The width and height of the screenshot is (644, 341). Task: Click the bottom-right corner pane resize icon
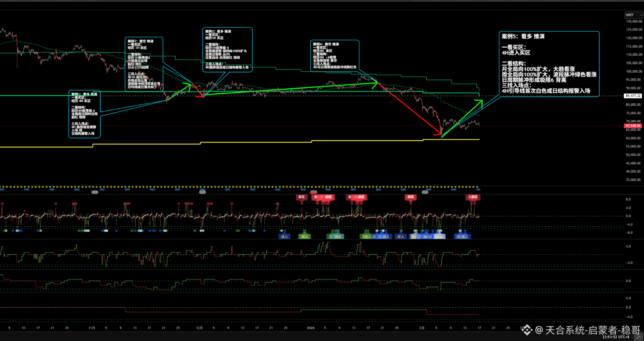pyautogui.click(x=639, y=337)
